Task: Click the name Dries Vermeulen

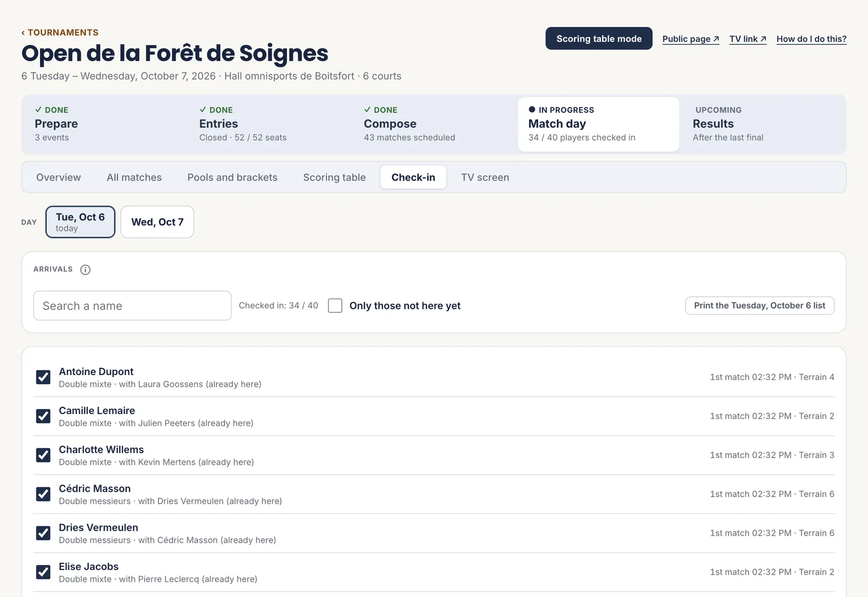Action: click(98, 528)
